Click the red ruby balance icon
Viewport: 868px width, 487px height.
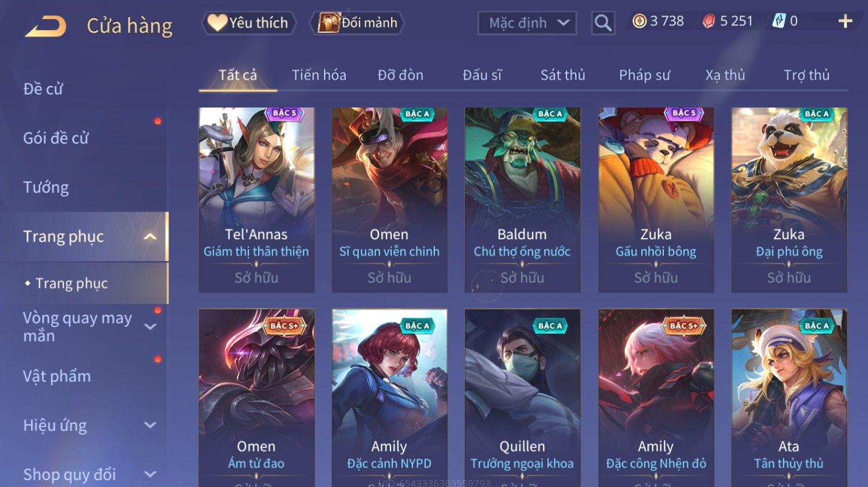click(x=709, y=21)
